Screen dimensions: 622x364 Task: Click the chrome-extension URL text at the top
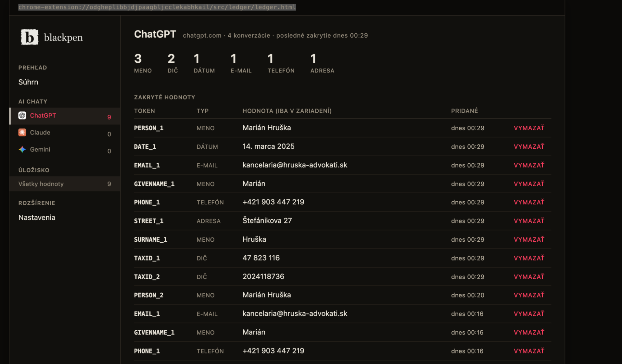(157, 7)
